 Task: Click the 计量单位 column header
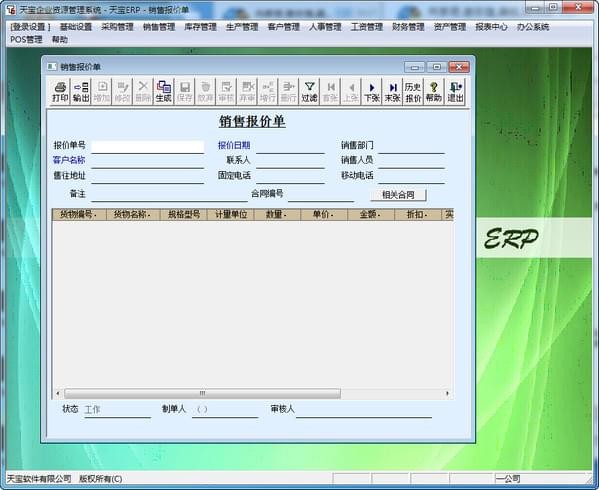click(231, 214)
